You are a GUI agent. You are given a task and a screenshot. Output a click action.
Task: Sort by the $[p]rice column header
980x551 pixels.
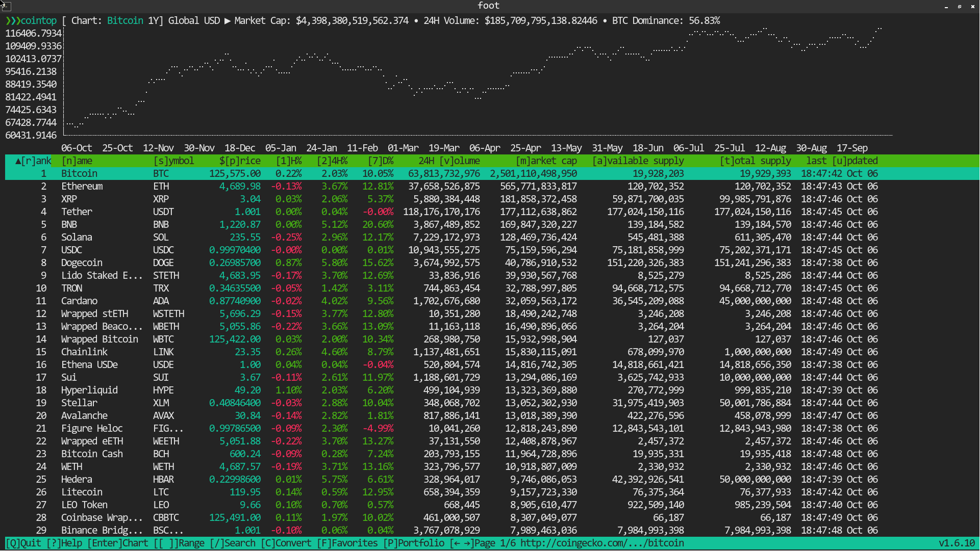click(x=240, y=161)
